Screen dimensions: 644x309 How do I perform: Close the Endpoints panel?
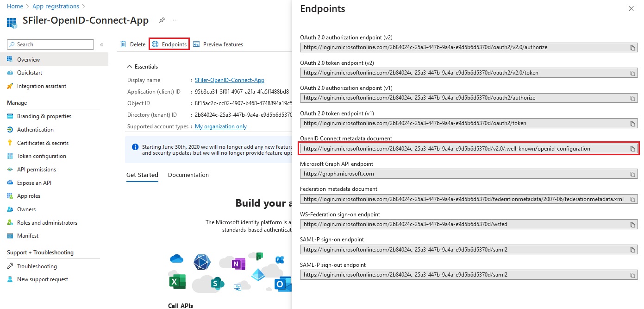[x=631, y=9]
